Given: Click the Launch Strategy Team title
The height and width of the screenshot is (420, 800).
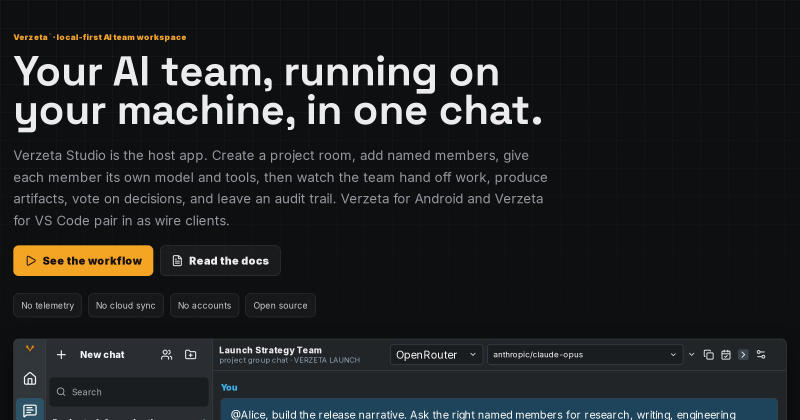Looking at the screenshot, I should [x=270, y=350].
